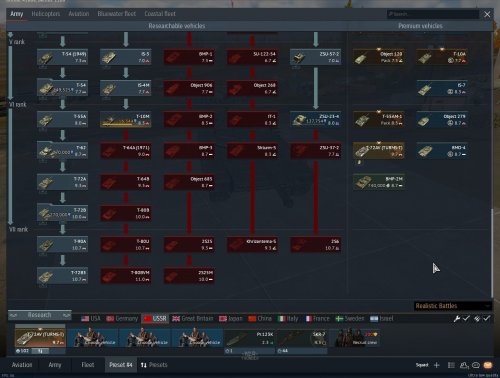Image resolution: width=500 pixels, height=378 pixels.
Task: Select the ZSU-23-4 vehicle in the tree
Action: coord(315,119)
